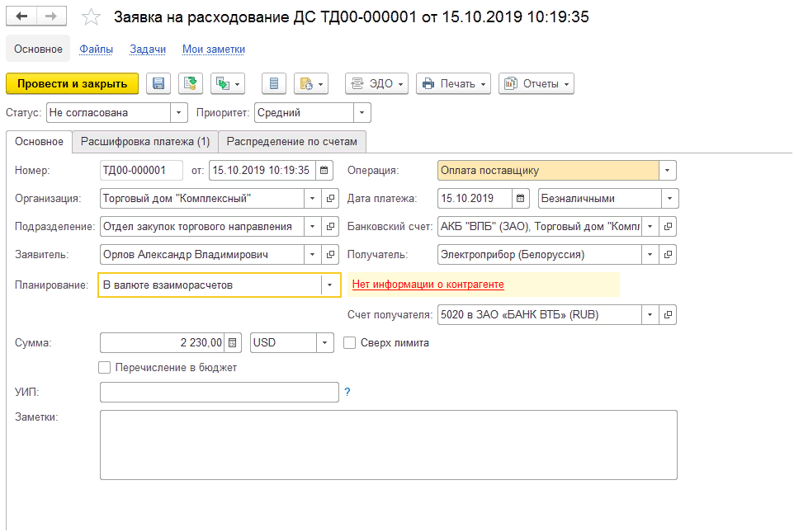Viewport: 794px width, 532px height.
Task: Open Организация record via open button
Action: coord(331,199)
